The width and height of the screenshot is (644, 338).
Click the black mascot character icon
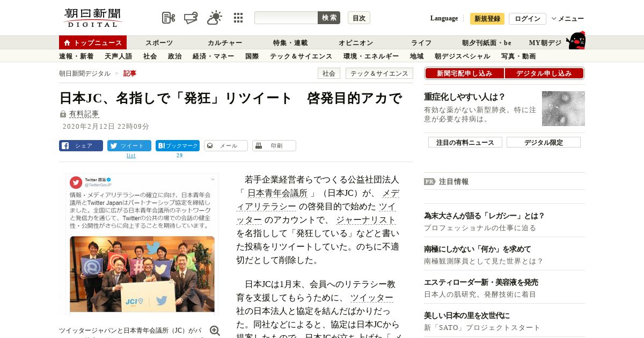click(x=576, y=40)
